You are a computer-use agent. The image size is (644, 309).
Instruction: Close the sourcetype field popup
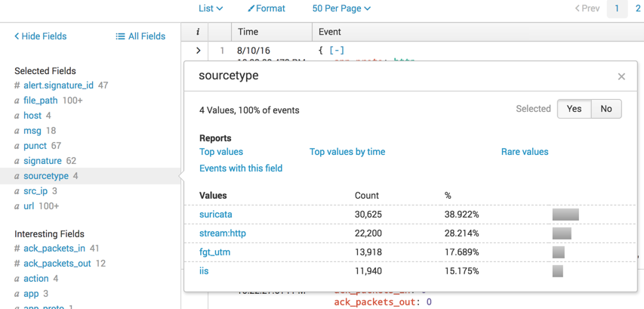(621, 76)
